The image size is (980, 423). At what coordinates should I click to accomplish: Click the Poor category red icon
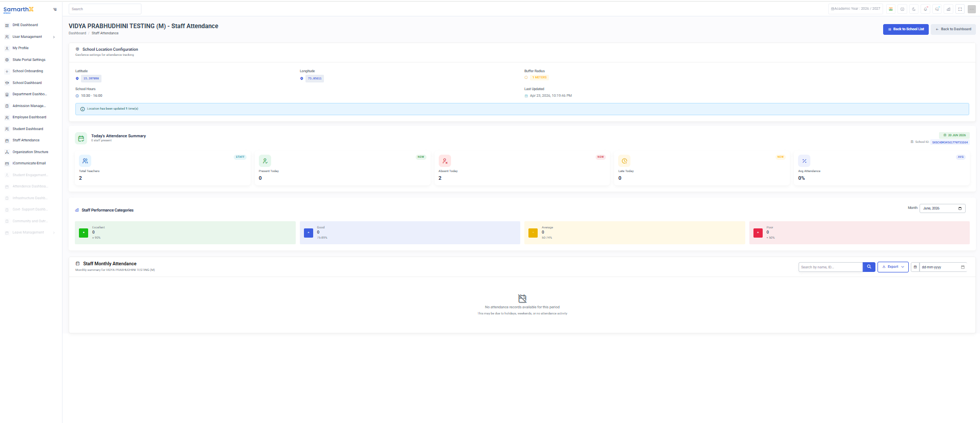[758, 232]
